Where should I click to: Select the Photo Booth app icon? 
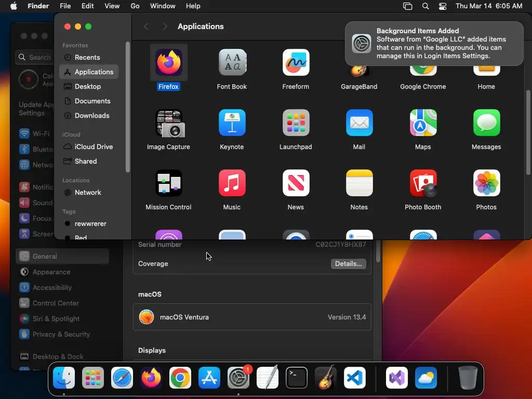click(x=423, y=183)
